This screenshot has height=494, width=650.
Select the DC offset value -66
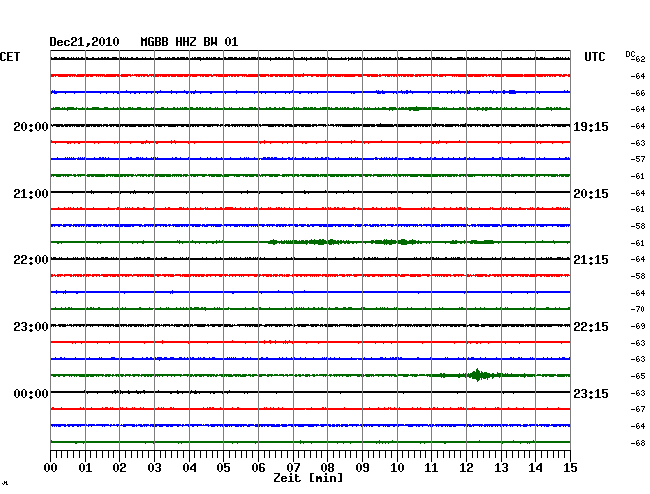pyautogui.click(x=638, y=93)
